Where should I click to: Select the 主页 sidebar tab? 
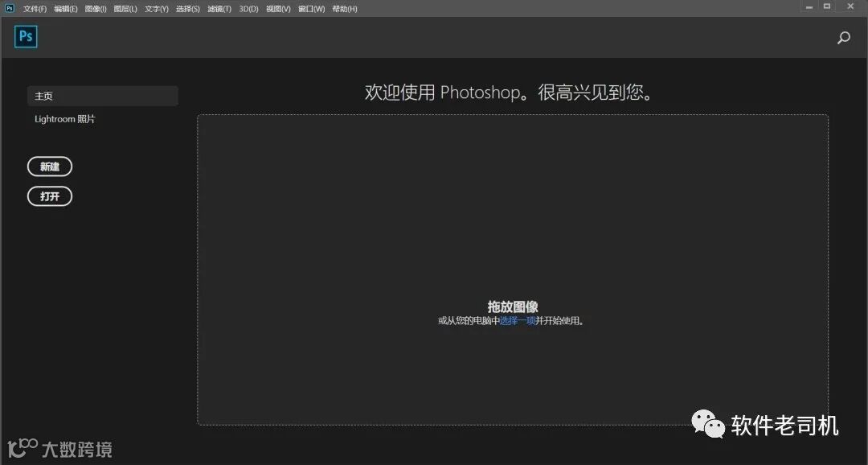pos(102,96)
